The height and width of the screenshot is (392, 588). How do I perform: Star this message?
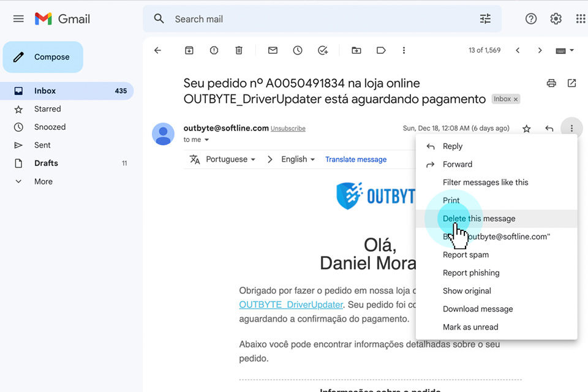click(x=527, y=129)
